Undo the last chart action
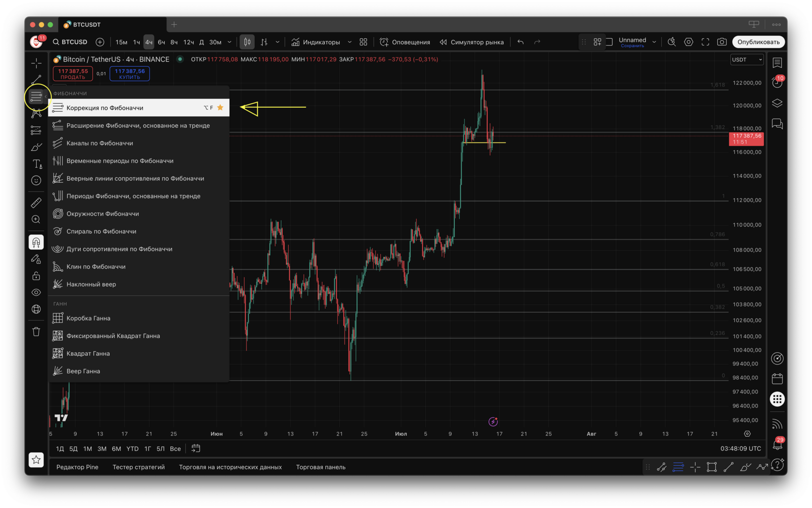Screen dimensions: 812x508 [x=521, y=42]
